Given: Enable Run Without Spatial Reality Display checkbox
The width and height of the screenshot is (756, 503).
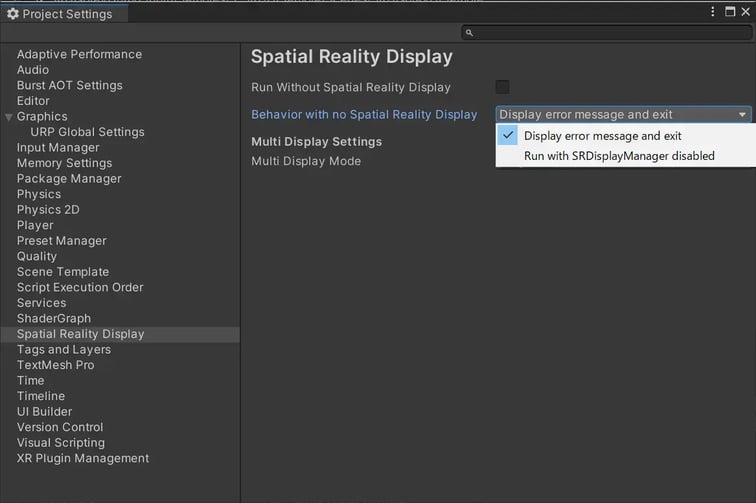Looking at the screenshot, I should (x=502, y=87).
